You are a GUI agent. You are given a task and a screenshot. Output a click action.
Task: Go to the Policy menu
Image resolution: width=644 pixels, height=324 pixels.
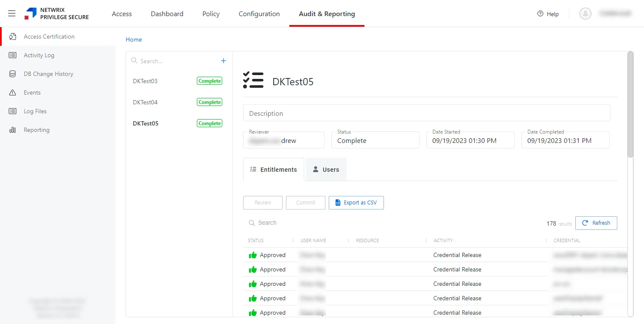[211, 14]
